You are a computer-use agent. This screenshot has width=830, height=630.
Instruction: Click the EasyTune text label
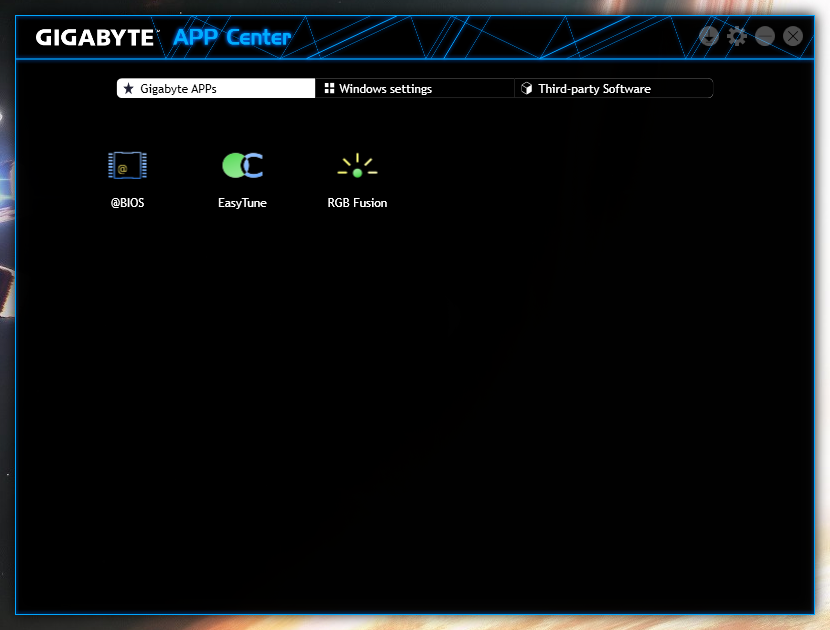(x=242, y=203)
